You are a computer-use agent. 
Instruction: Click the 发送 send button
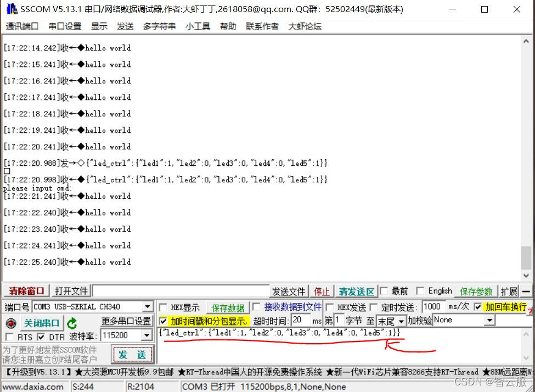pos(132,355)
